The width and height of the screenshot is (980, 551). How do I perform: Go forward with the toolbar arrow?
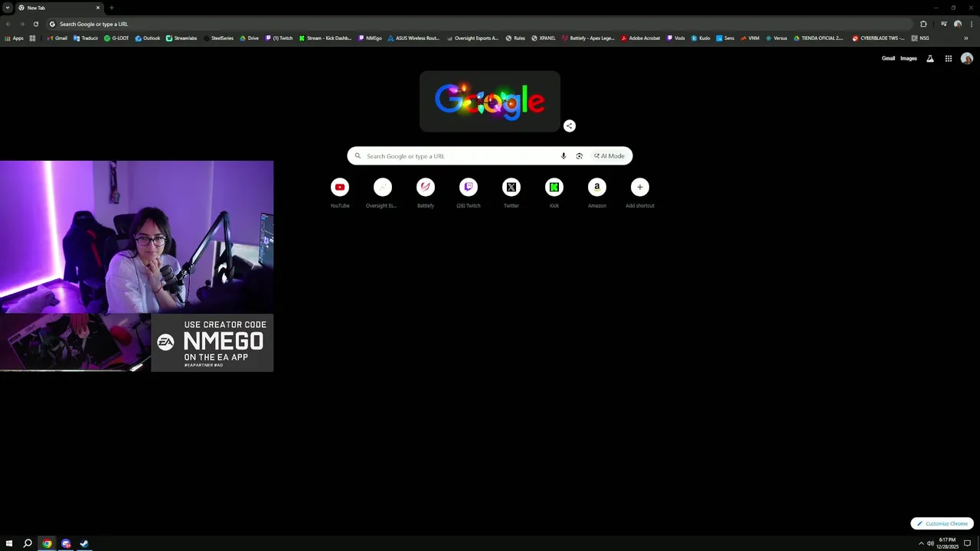[x=21, y=24]
